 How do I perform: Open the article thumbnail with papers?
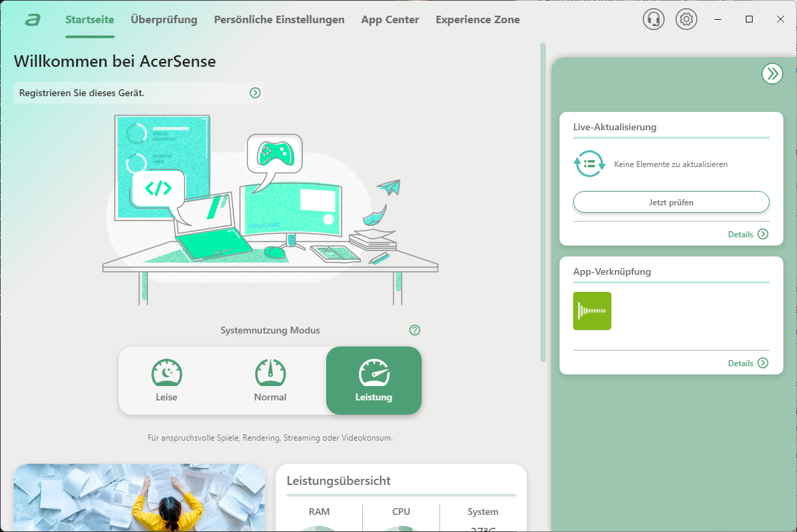[139, 498]
